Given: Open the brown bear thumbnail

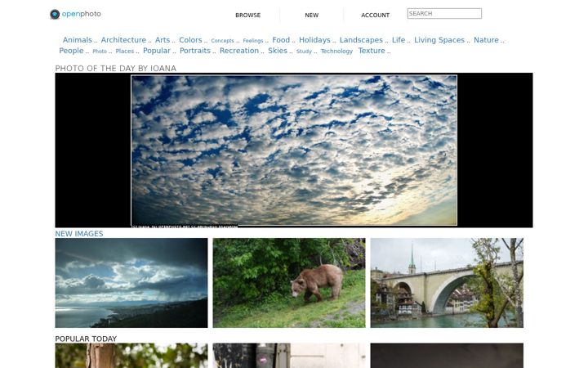Looking at the screenshot, I should [289, 283].
